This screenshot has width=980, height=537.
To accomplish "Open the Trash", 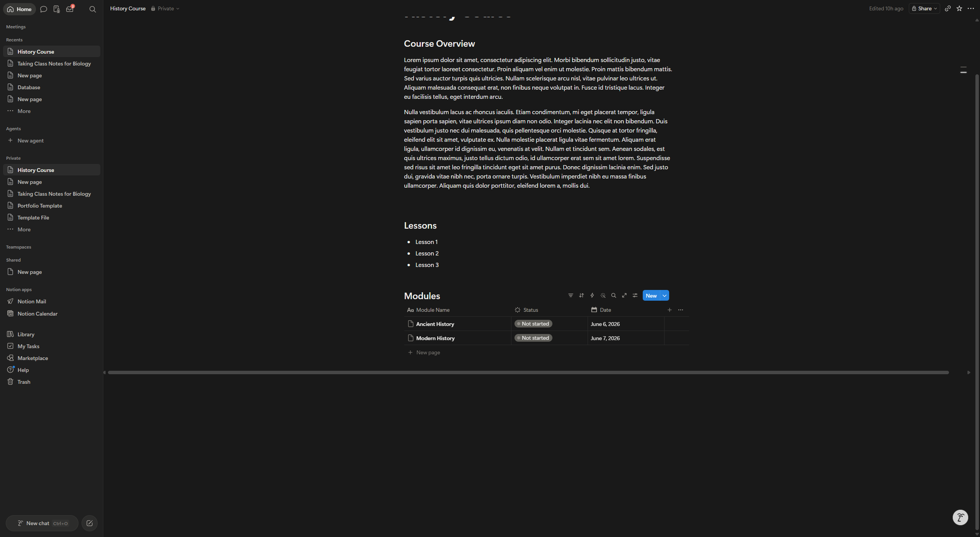I will point(52,382).
